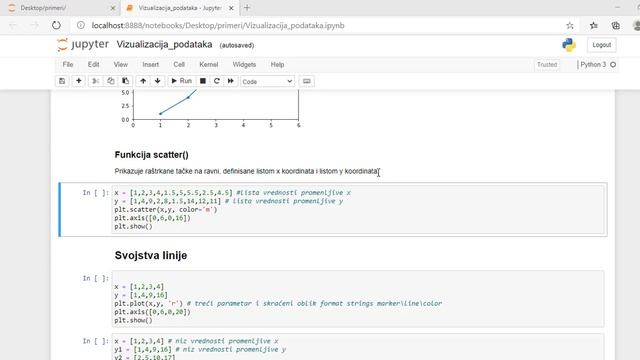Click the code cell defining y1 = [1,4,9,16]
640x360 pixels.
[x=358, y=347]
